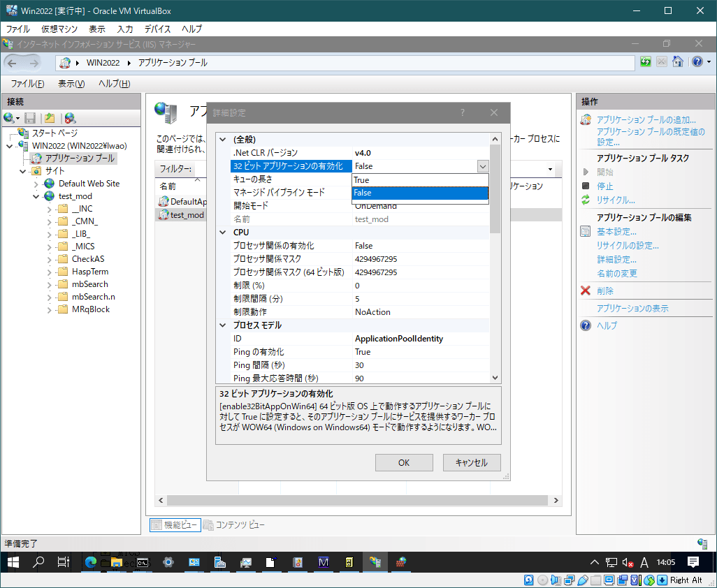Screen dimensions: 717x588
Task: Click the round help icon beside ヘルプ action
Action: tap(586, 325)
